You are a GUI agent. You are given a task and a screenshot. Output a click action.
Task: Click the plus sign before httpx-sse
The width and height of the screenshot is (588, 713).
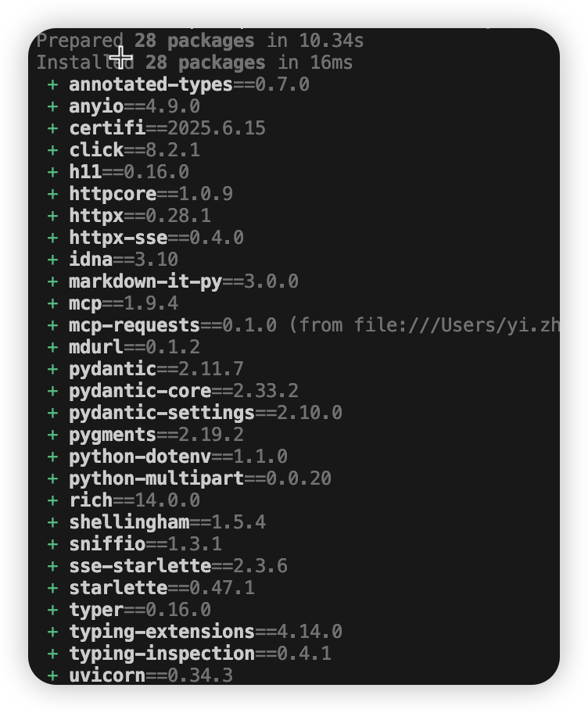pos(52,238)
